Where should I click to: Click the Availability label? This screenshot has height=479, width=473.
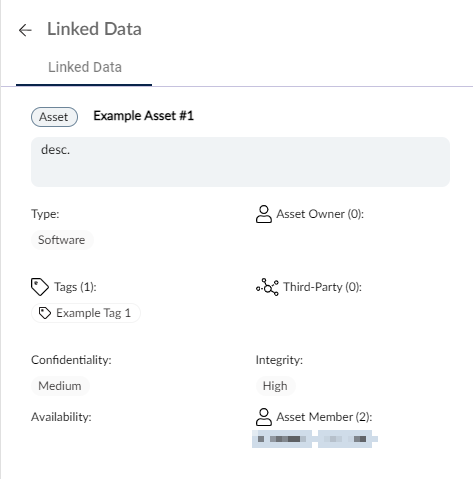tap(61, 417)
